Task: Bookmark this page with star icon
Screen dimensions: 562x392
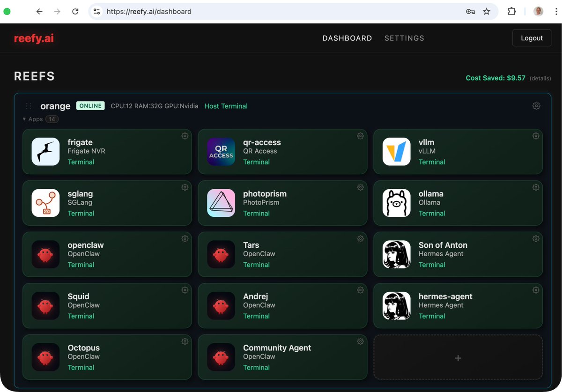Action: [487, 11]
